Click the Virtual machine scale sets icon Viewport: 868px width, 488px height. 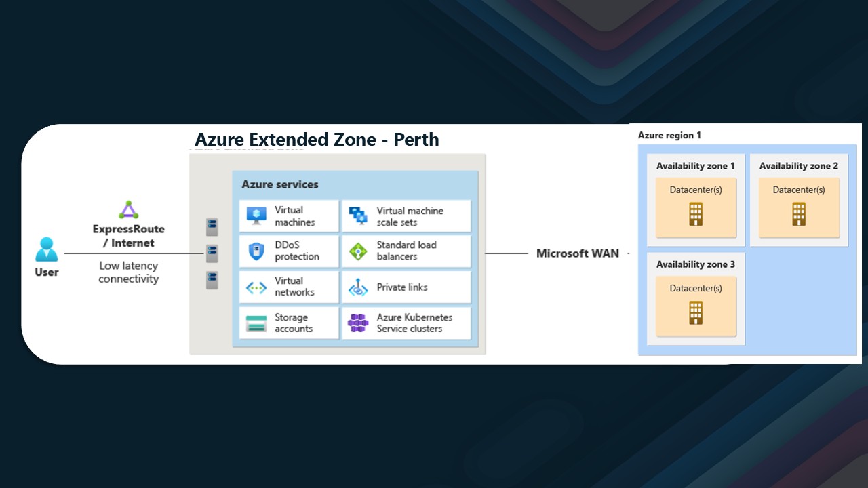pyautogui.click(x=358, y=216)
